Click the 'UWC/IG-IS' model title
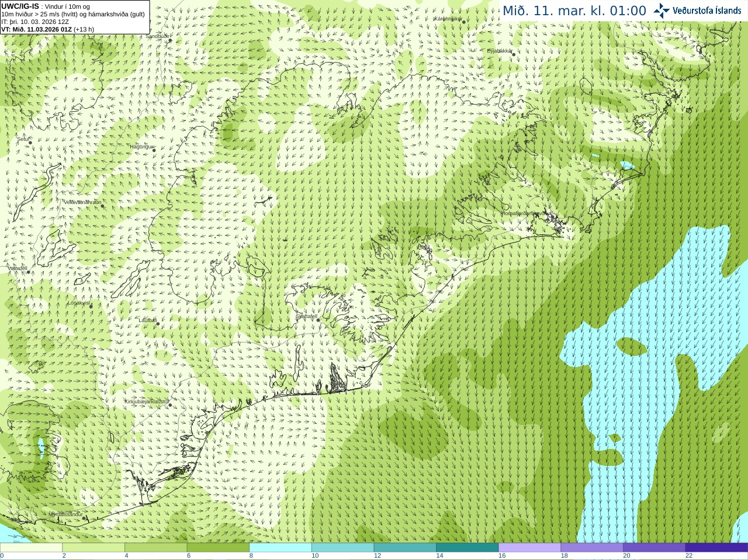 click(x=20, y=6)
